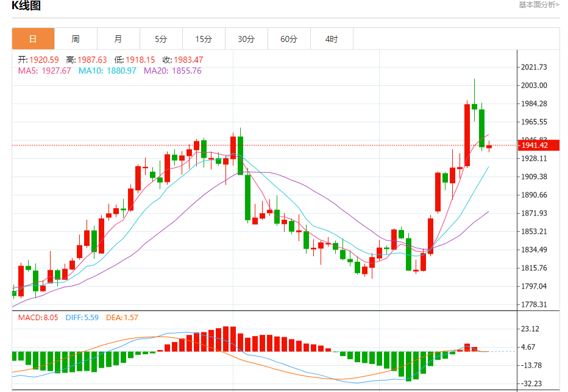The height and width of the screenshot is (392, 568).
Task: Open the 15分 interval tab
Action: (204, 39)
